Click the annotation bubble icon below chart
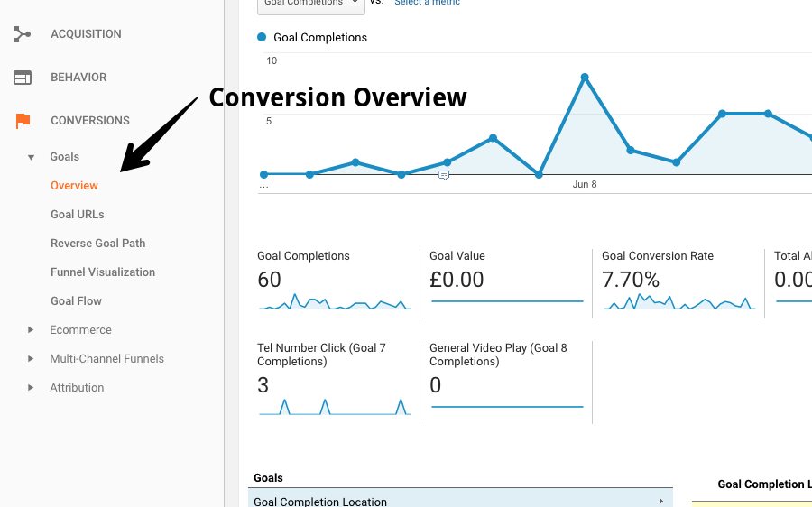The width and height of the screenshot is (812, 507). [444, 175]
